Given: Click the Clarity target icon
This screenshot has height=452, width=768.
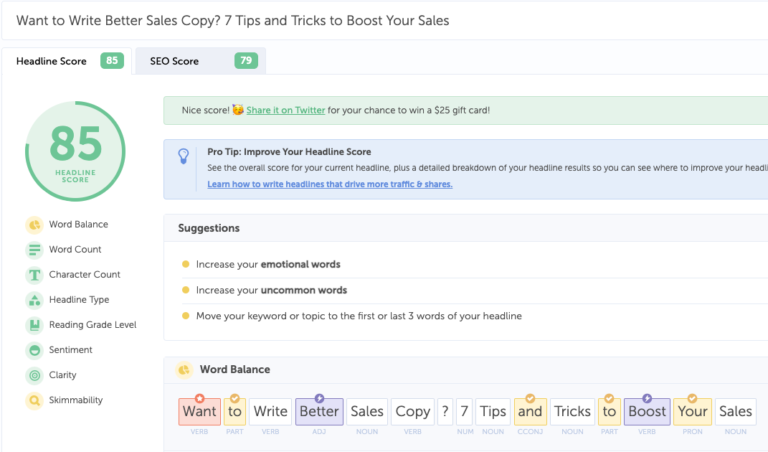Looking at the screenshot, I should pos(34,375).
